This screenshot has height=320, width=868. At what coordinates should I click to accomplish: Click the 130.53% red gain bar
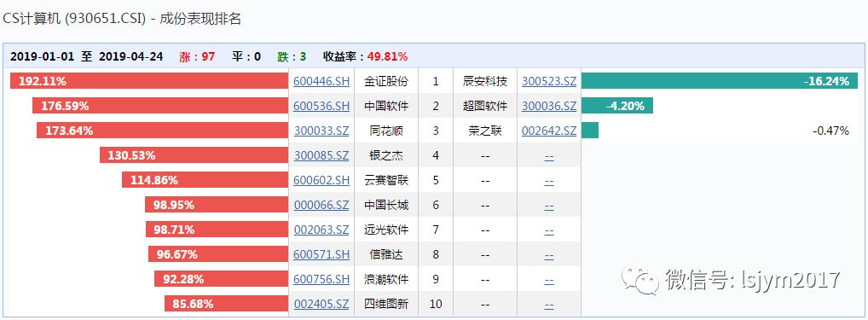[194, 155]
